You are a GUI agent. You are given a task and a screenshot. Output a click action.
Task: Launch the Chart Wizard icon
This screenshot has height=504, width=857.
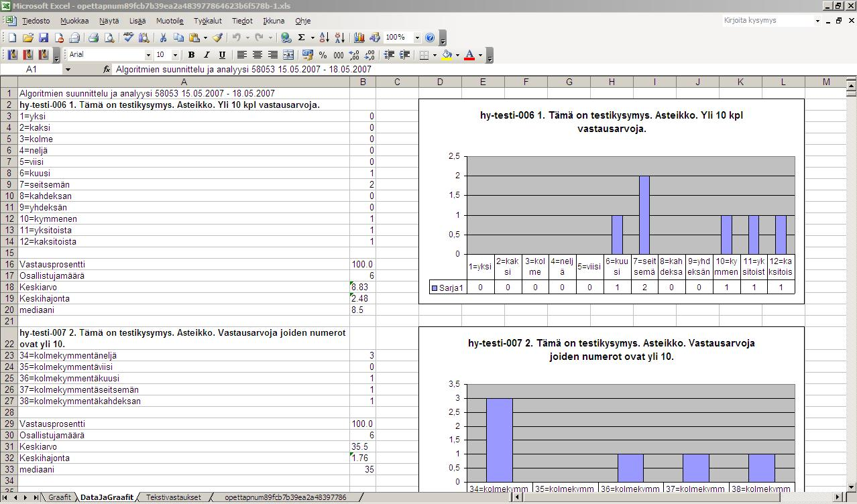359,38
